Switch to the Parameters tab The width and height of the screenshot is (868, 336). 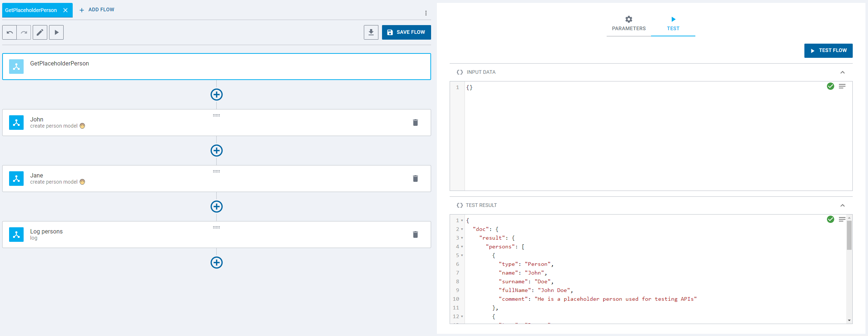628,24
